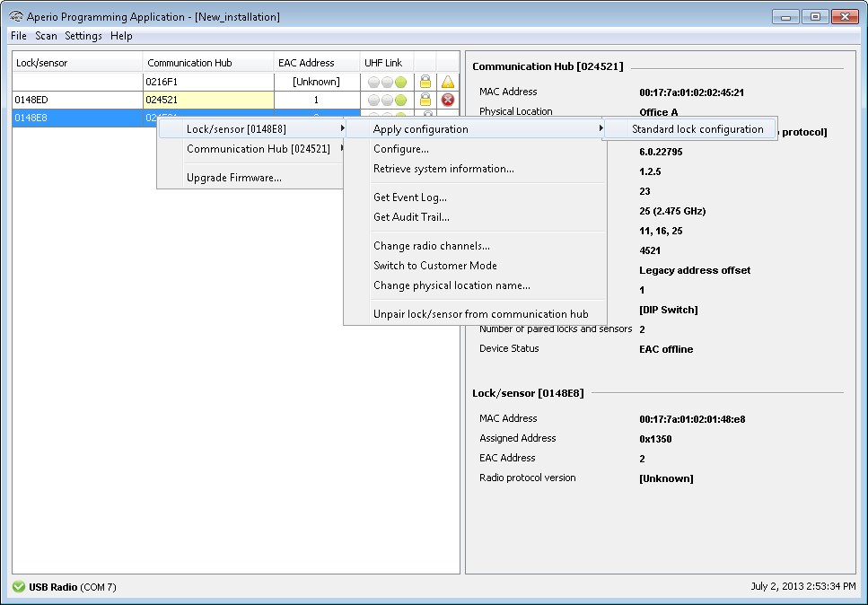Click the green USB Radio status checkmark
The width and height of the screenshot is (868, 605).
tap(19, 586)
